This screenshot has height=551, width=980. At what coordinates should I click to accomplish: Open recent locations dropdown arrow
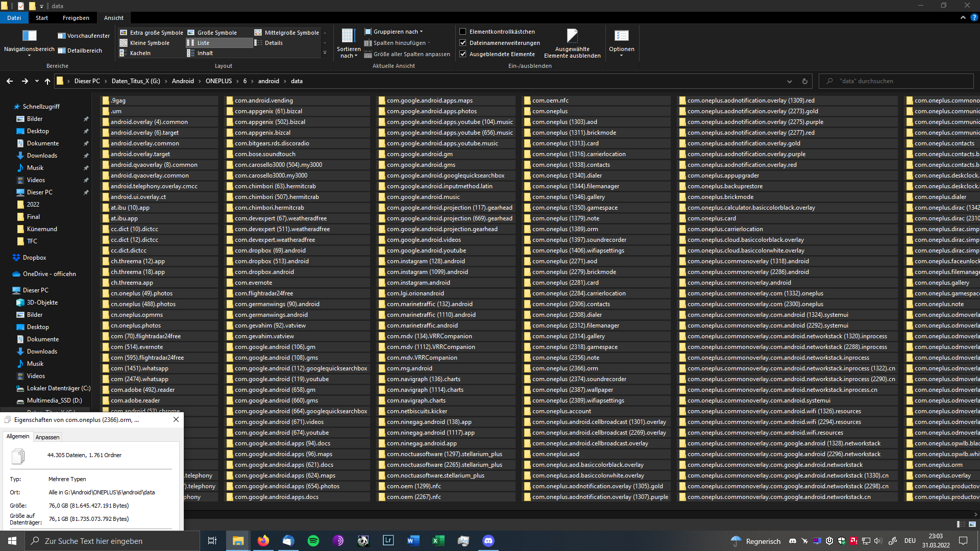coord(37,81)
